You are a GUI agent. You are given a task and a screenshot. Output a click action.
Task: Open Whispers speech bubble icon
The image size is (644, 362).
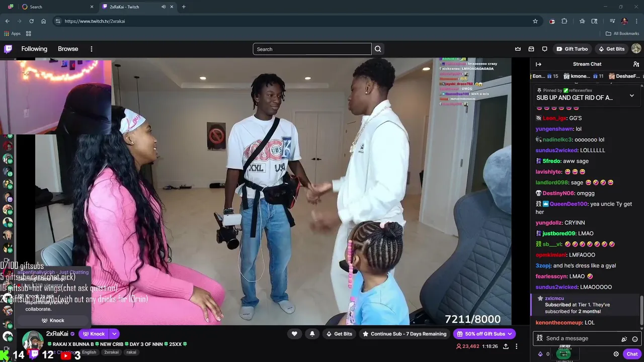click(x=544, y=49)
